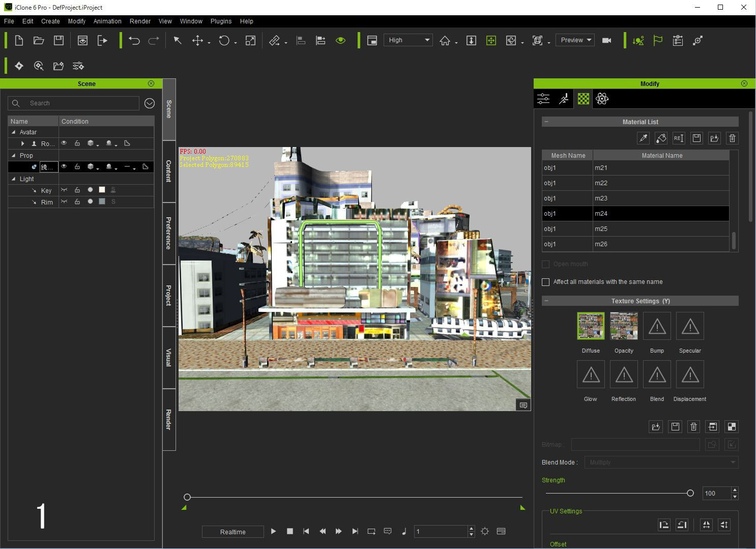Save texture using disk icon below thumbnails

coord(675,427)
